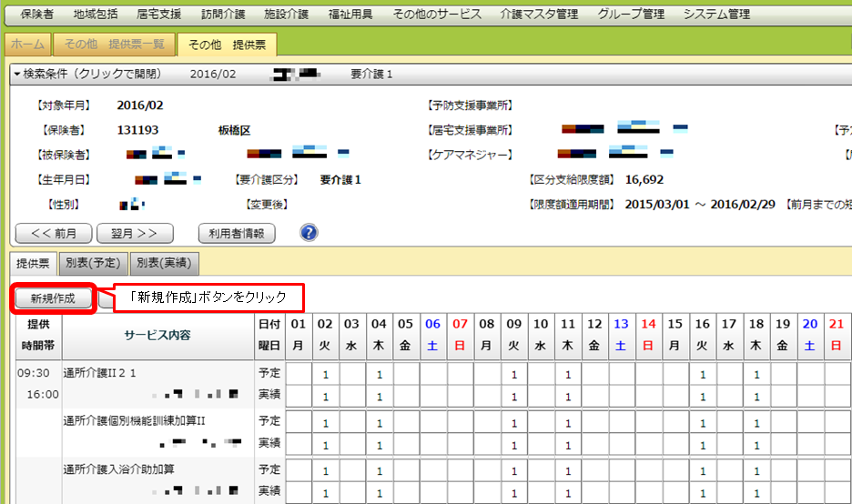Open the 訪問介護 menu

point(222,15)
